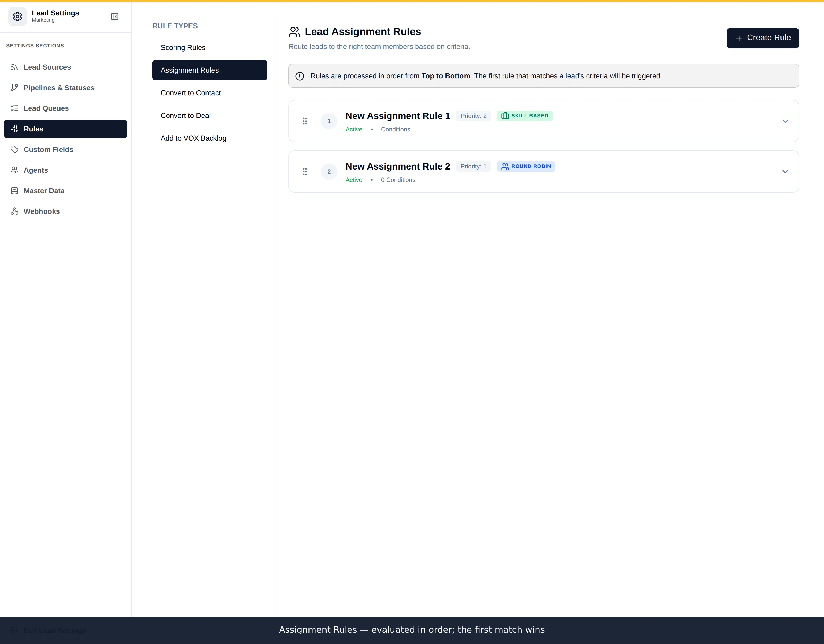824x644 pixels.
Task: Click the Rules sliders icon
Action: pyautogui.click(x=14, y=129)
